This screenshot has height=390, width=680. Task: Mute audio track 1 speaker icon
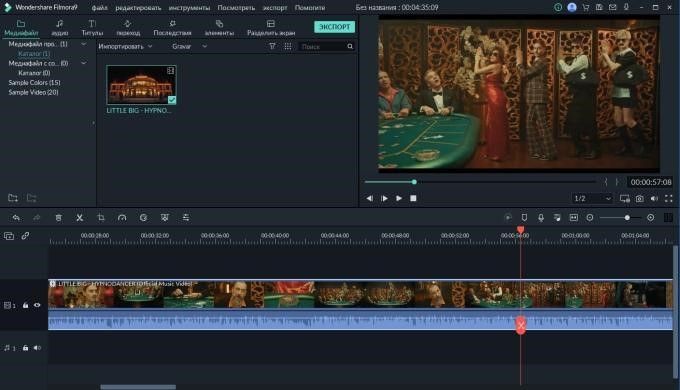37,348
